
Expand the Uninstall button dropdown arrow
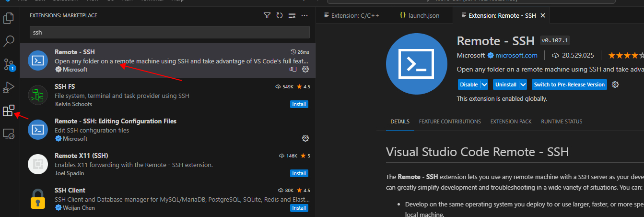pyautogui.click(x=523, y=84)
